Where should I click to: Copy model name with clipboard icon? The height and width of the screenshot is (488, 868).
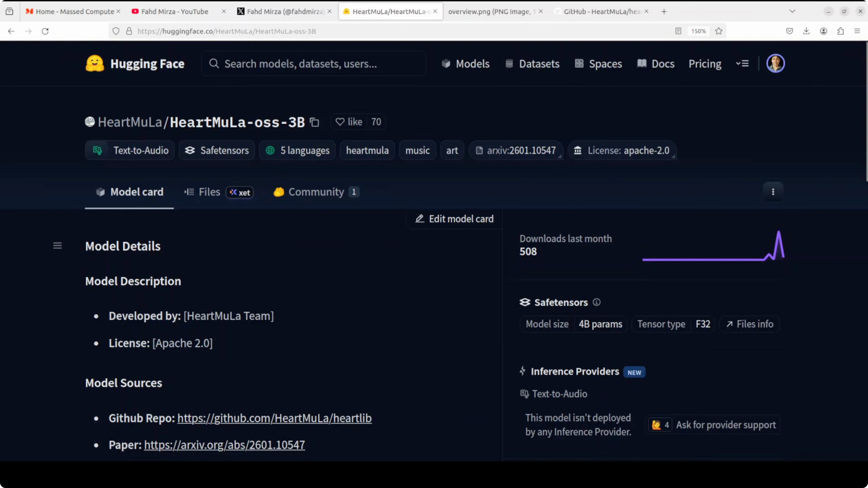(314, 122)
